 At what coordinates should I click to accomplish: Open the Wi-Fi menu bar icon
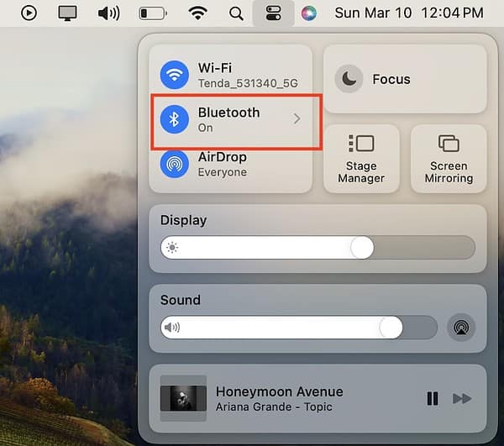197,13
